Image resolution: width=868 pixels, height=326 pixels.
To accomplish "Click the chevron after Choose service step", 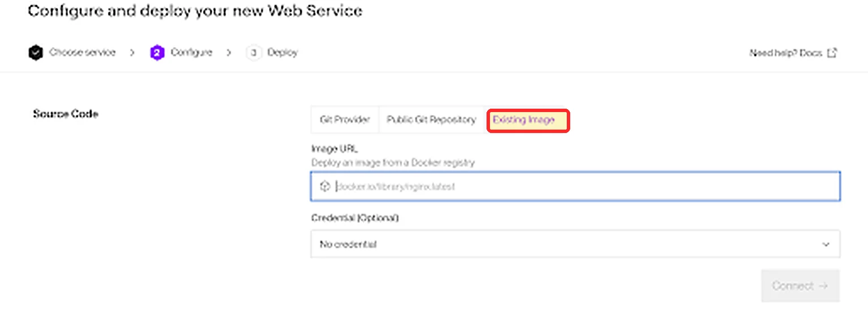I will pos(132,53).
